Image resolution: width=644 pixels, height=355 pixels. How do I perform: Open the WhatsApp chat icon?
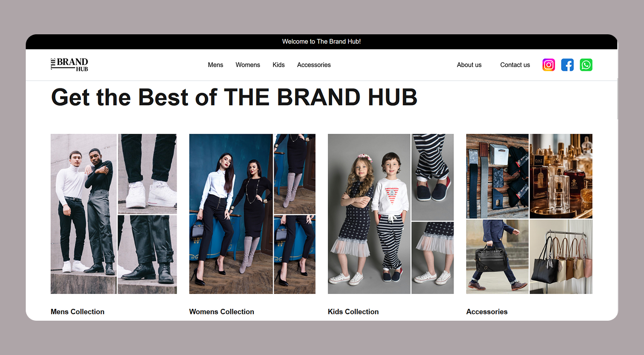pos(586,65)
